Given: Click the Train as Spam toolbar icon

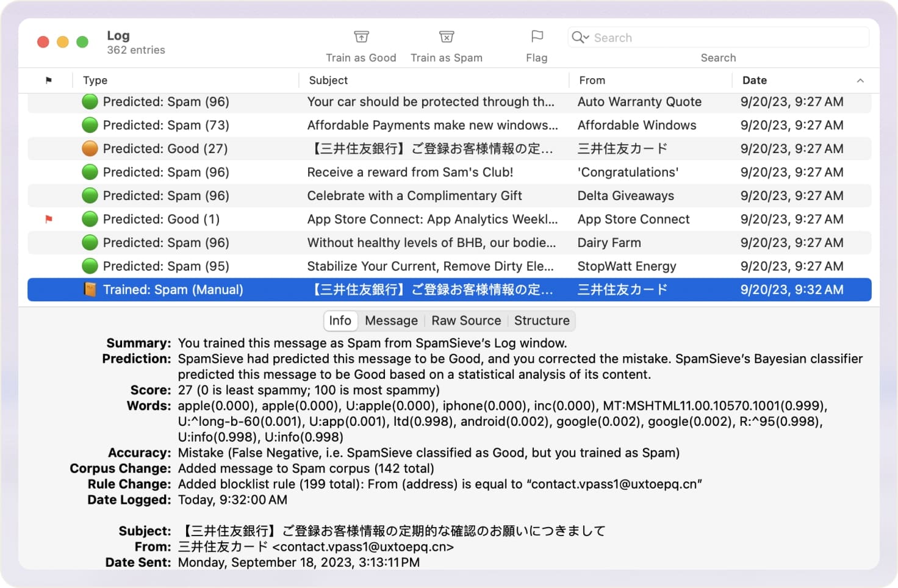Looking at the screenshot, I should tap(446, 38).
